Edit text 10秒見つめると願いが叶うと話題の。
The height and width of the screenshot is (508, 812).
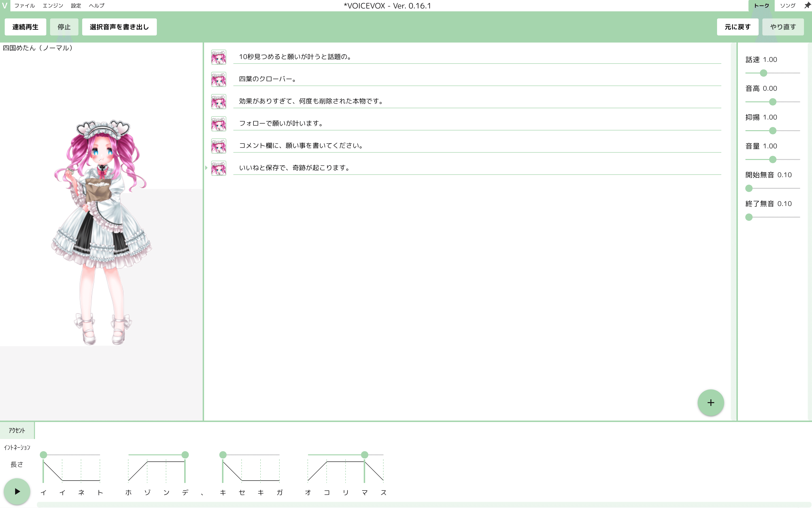(477, 57)
